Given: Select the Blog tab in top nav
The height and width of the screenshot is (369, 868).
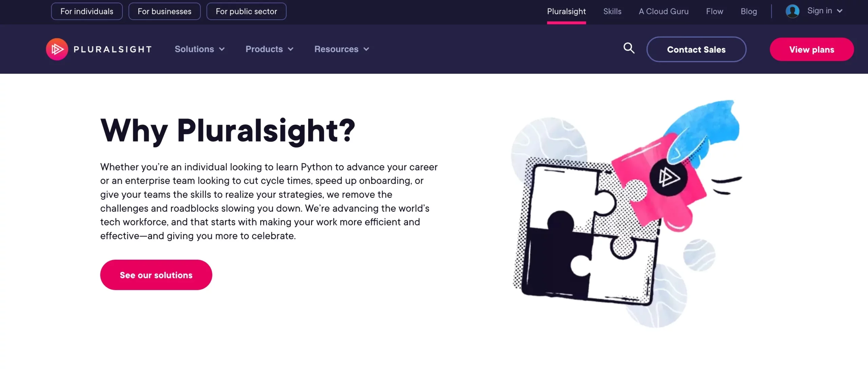Looking at the screenshot, I should pyautogui.click(x=749, y=11).
